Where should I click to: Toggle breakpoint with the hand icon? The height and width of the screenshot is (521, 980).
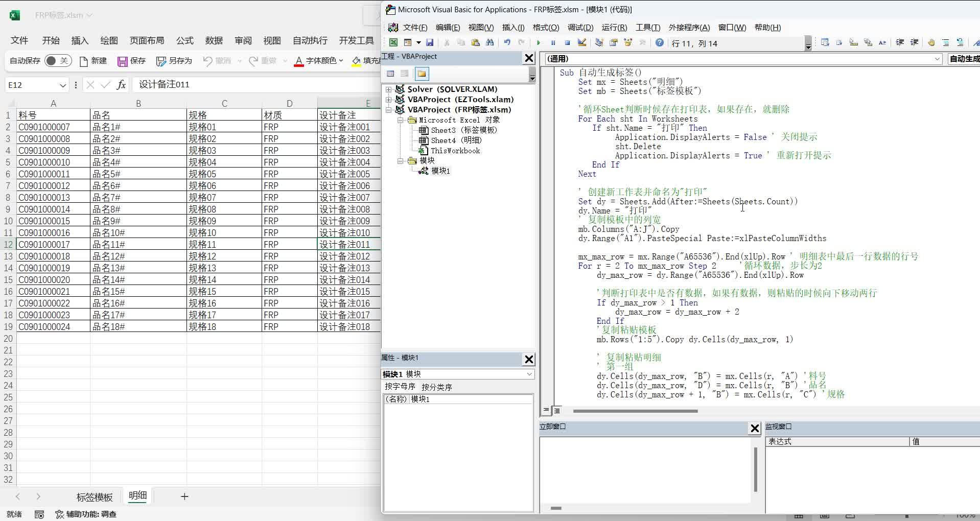click(931, 43)
